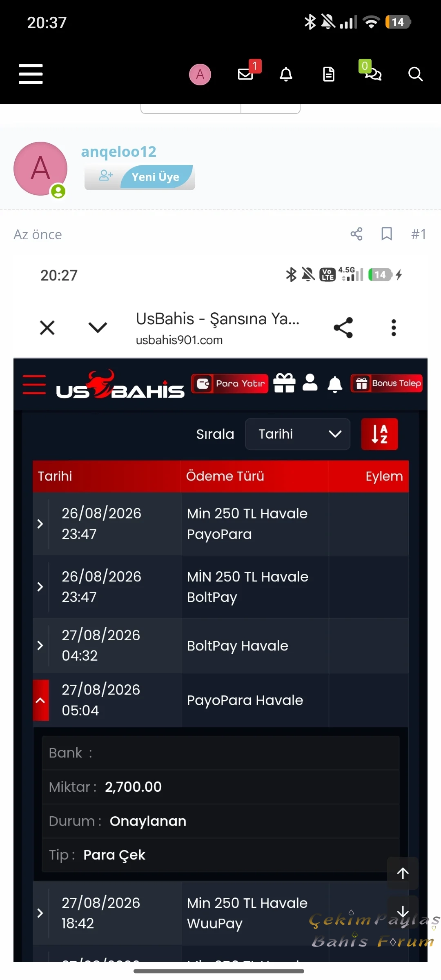Open the forum search magnifier
The image size is (441, 980).
415,74
